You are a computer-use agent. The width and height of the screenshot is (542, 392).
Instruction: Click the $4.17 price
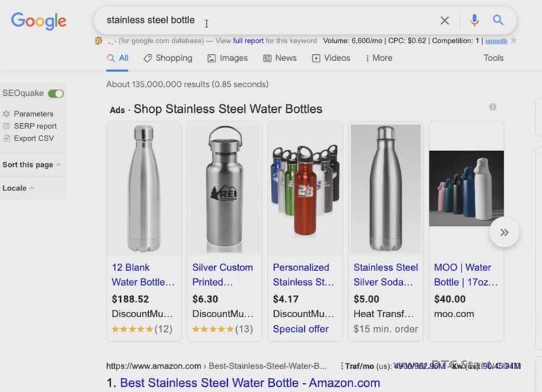[x=286, y=299]
